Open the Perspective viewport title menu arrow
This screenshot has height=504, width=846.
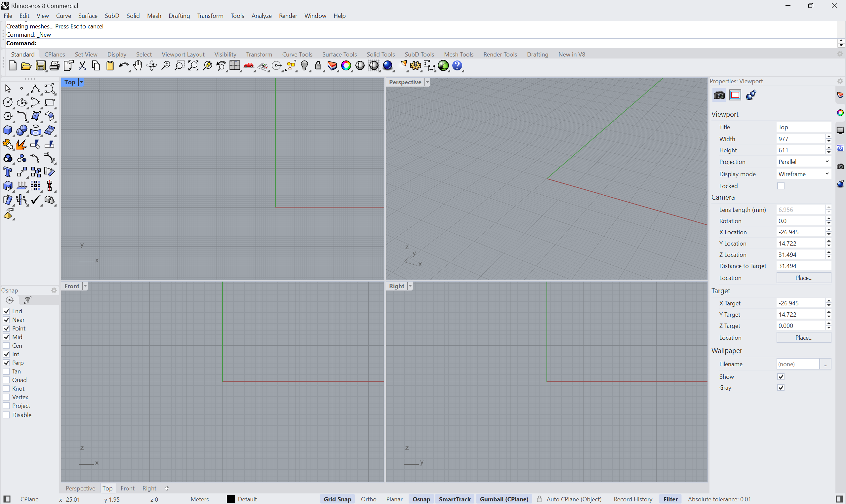click(x=427, y=82)
